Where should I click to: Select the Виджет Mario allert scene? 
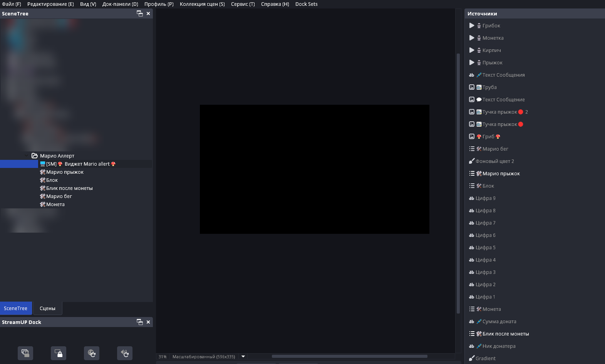[87, 164]
